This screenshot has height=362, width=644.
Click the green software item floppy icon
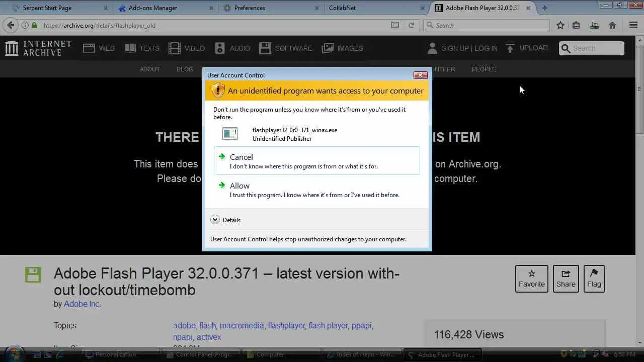(33, 275)
